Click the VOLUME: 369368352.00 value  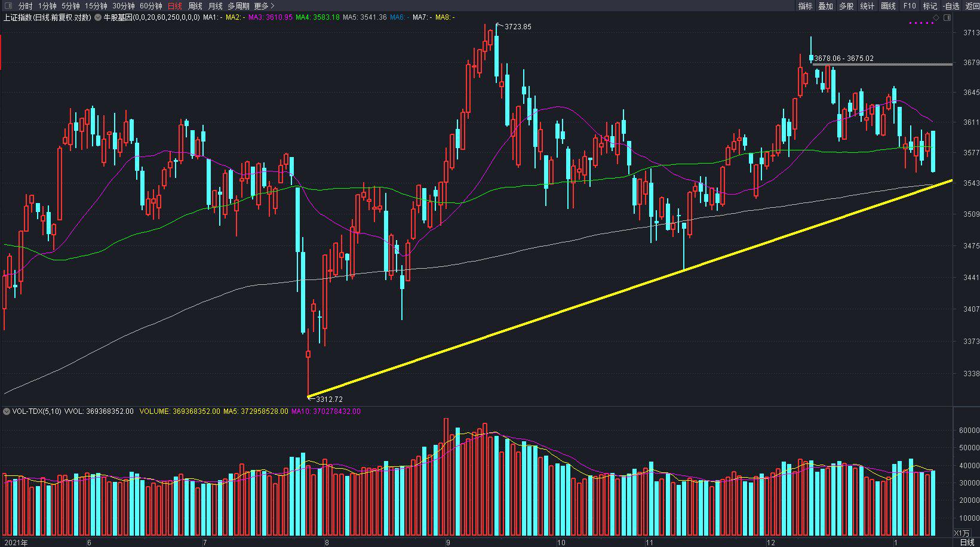180,411
